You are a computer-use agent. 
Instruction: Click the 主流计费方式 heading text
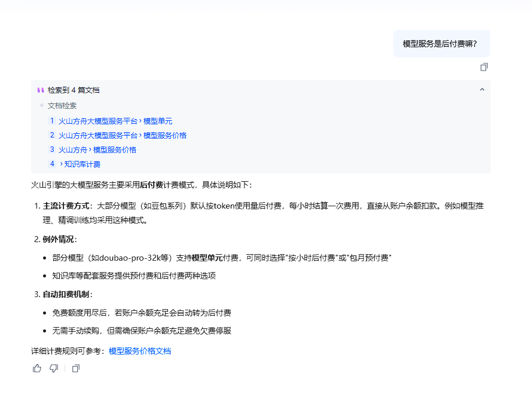tap(66, 206)
